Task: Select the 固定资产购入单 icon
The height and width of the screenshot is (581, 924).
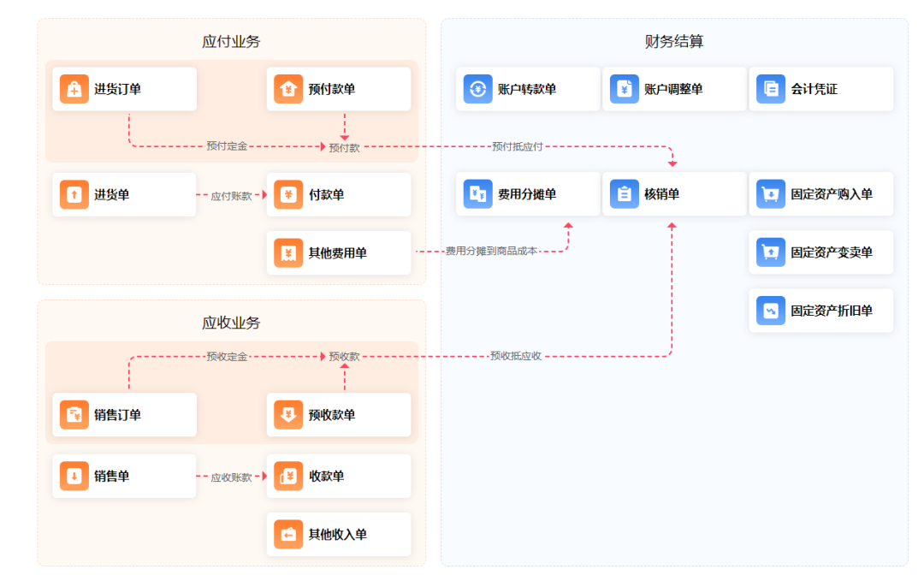Action: tap(770, 194)
